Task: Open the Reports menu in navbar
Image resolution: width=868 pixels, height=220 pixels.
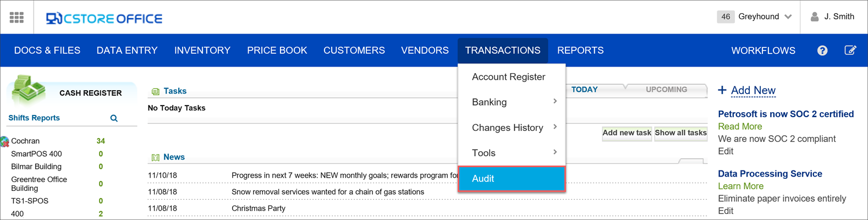Action: [x=580, y=51]
